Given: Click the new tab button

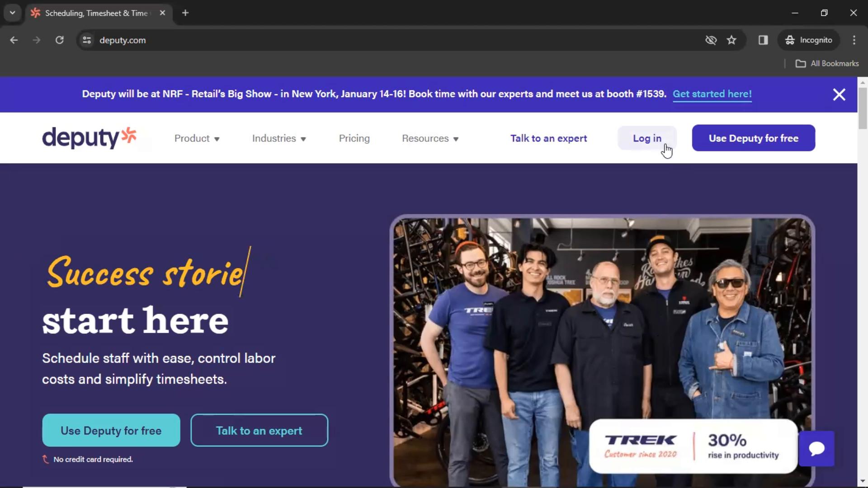Looking at the screenshot, I should (x=185, y=13).
